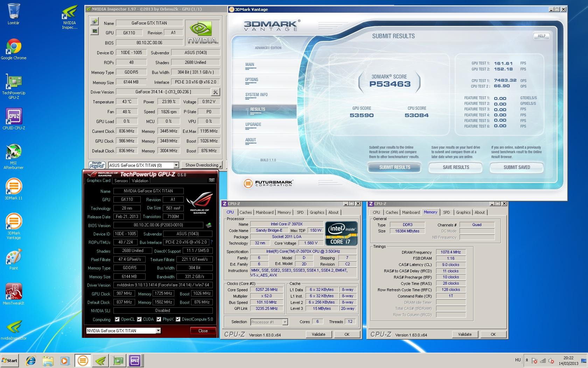This screenshot has height=368, width=588.
Task: Open the NVIDIA Inspector desktop shortcut
Action: (69, 17)
